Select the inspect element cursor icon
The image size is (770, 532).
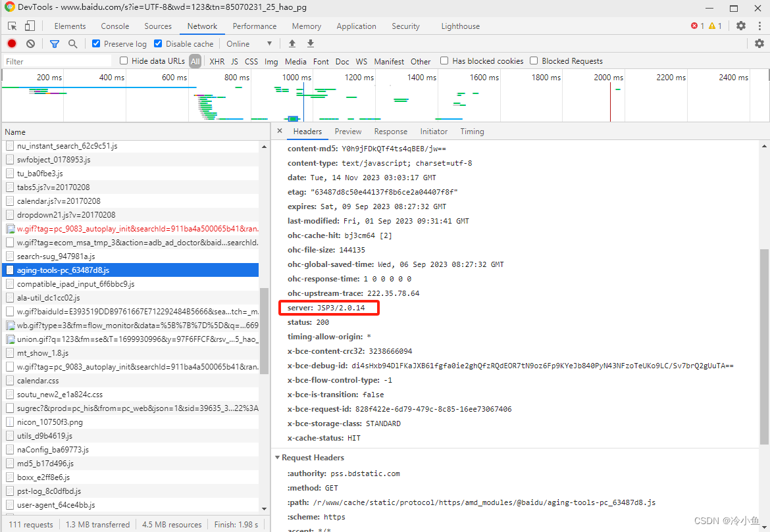coord(11,24)
